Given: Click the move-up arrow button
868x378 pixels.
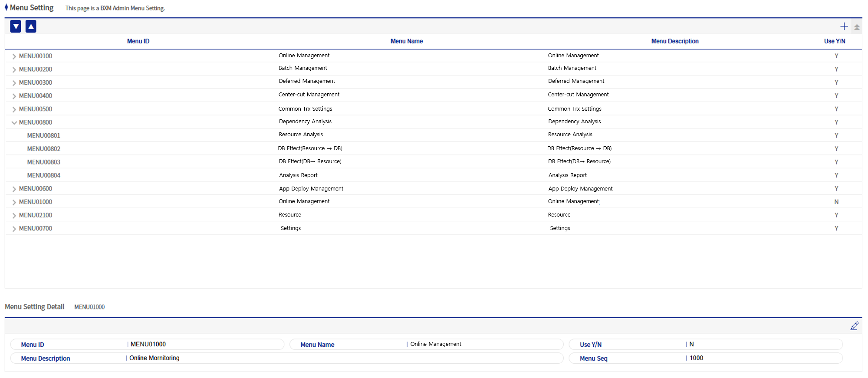Looking at the screenshot, I should [31, 26].
